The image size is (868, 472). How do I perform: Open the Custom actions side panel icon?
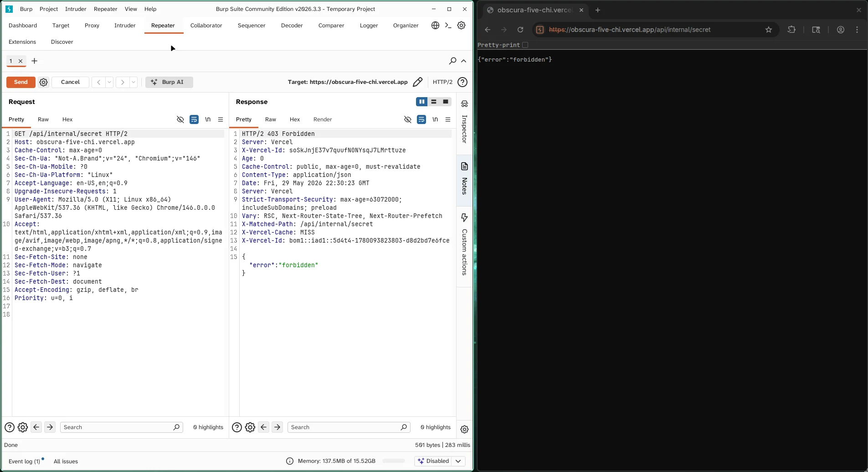click(x=464, y=218)
